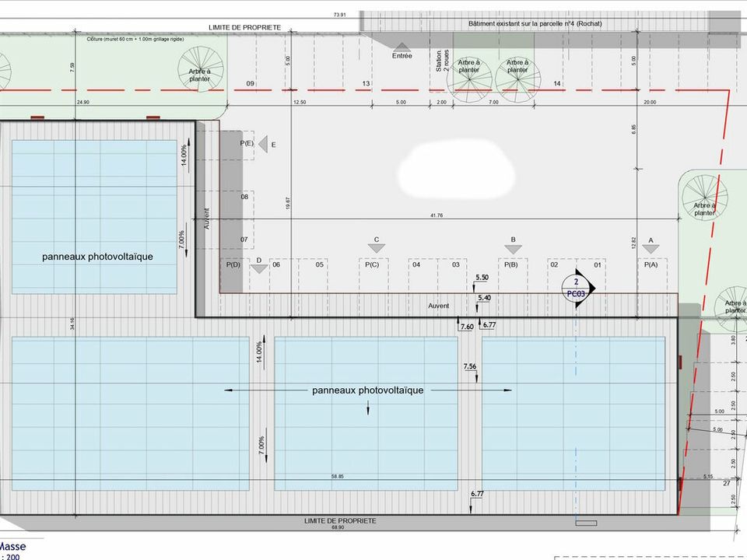Select parking space 01
The image size is (747, 560).
coord(598,264)
